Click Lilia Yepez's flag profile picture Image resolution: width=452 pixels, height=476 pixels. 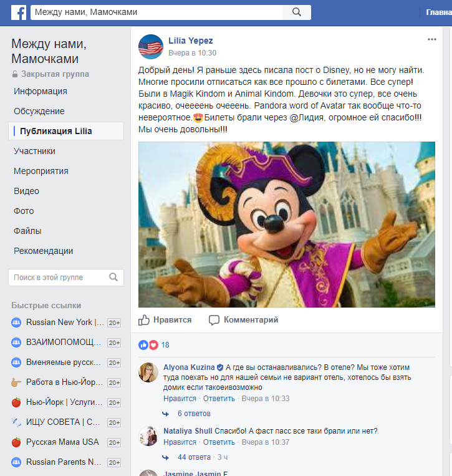point(150,47)
